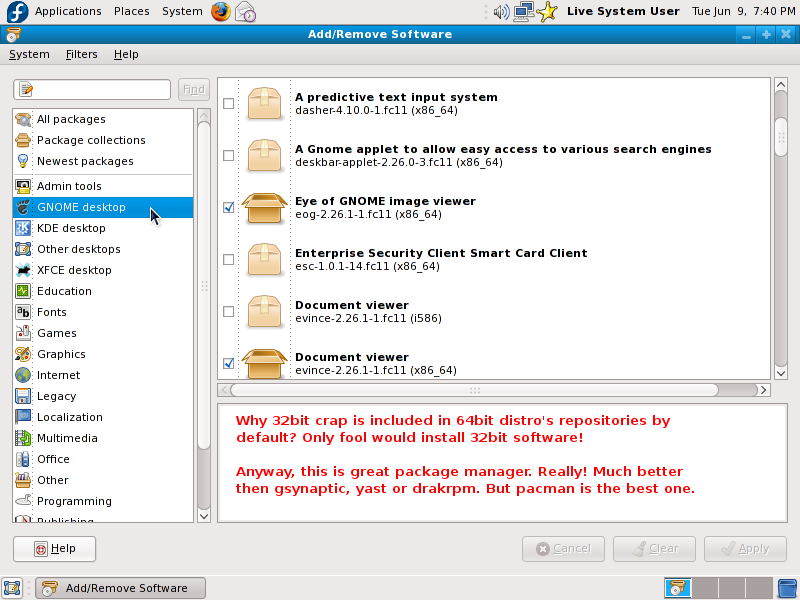Click the Newest packages lightbulb icon
Image resolution: width=800 pixels, height=600 pixels.
click(x=23, y=161)
